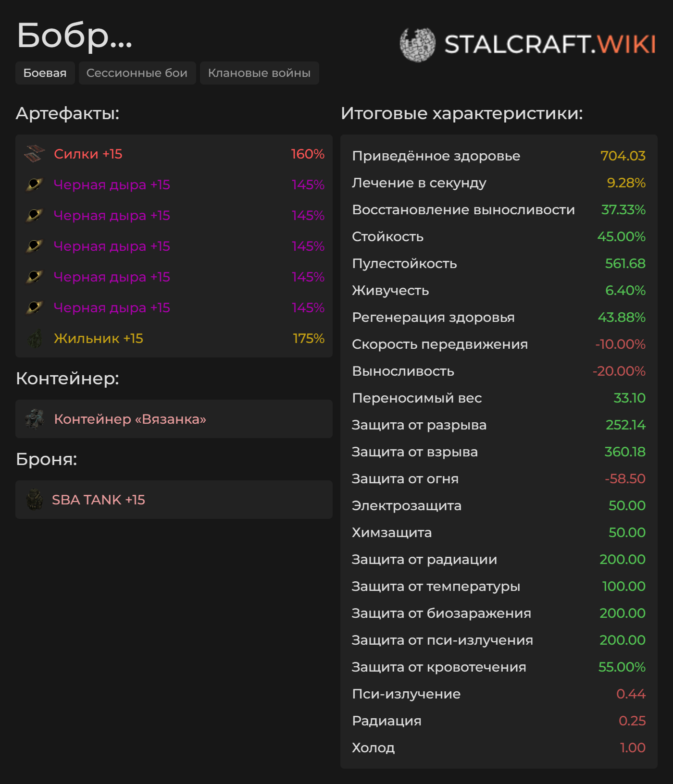Click the Силки artifact icon
The height and width of the screenshot is (784, 673).
pos(35,154)
